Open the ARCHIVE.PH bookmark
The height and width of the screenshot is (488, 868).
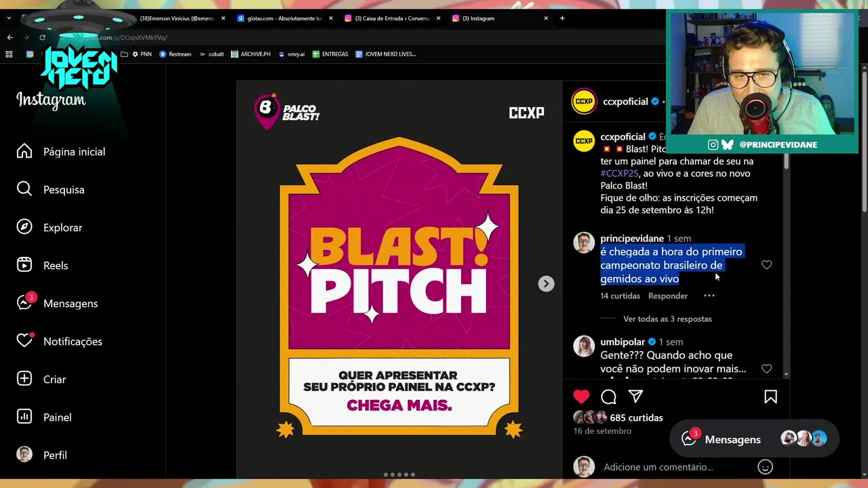click(x=251, y=54)
